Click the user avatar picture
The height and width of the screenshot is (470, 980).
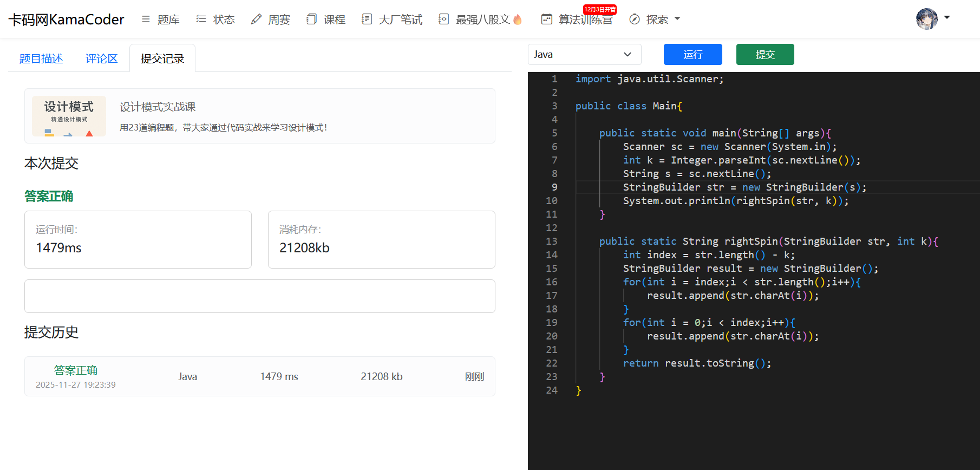coord(926,19)
